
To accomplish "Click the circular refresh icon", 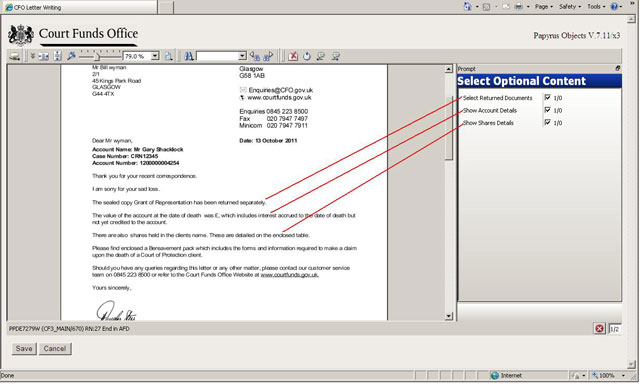I will 307,56.
